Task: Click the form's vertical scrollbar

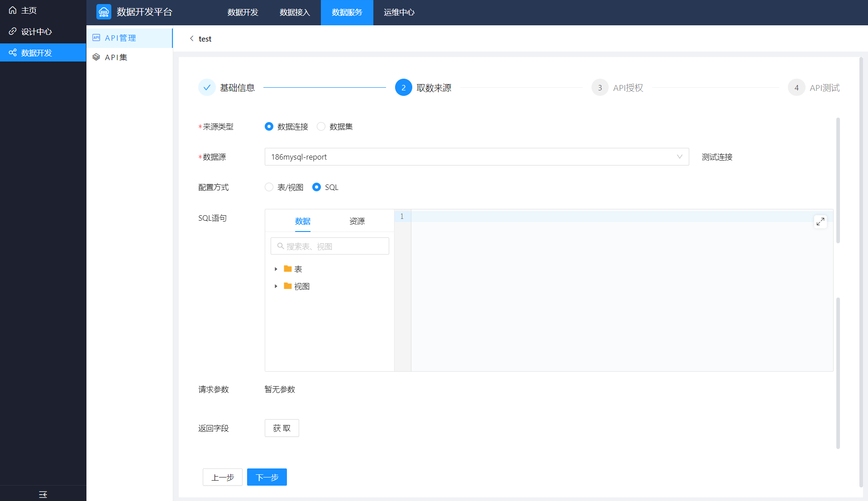Action: (838, 181)
